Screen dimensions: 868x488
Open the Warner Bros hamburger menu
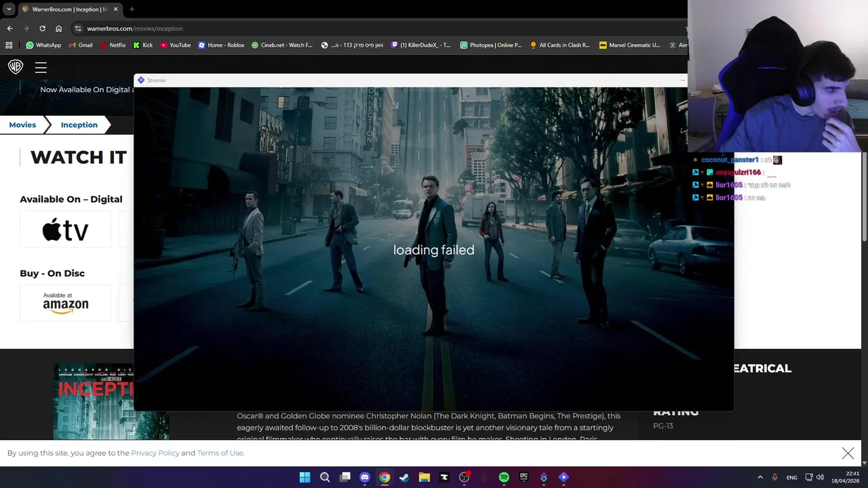click(41, 67)
